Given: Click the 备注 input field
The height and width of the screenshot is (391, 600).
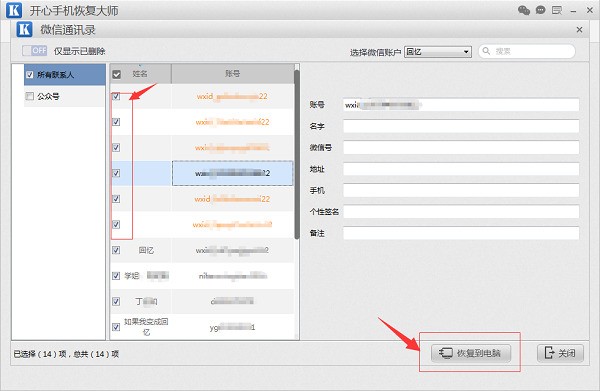Looking at the screenshot, I should 461,233.
